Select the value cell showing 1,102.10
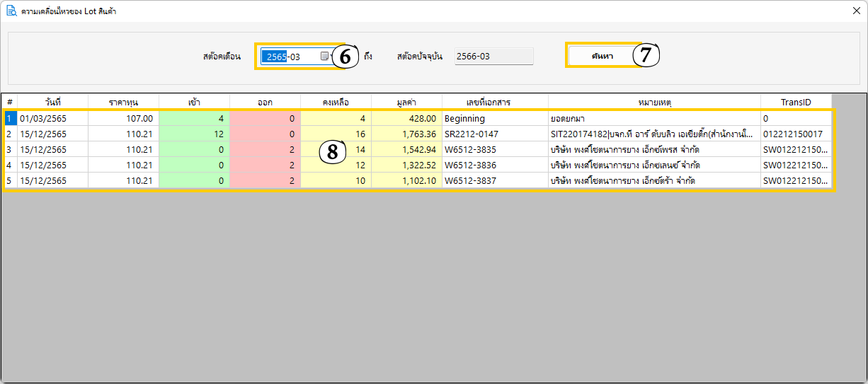Viewport: 868px width, 384px height. [x=406, y=181]
